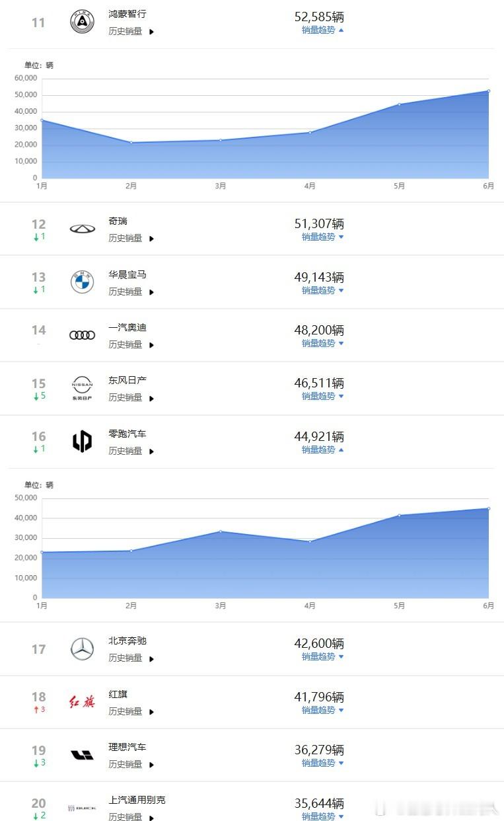The height and width of the screenshot is (821, 504).
Task: Click the 鸿蒙智行 brand name
Action: (127, 14)
